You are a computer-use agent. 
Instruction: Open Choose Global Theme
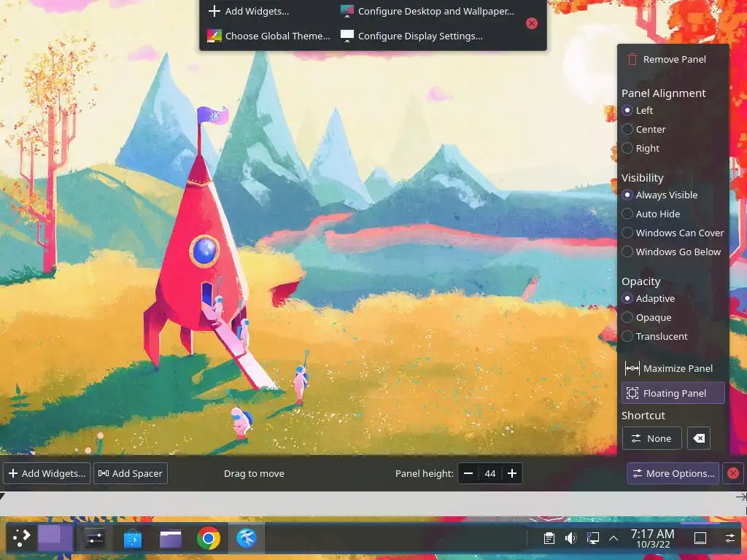268,36
